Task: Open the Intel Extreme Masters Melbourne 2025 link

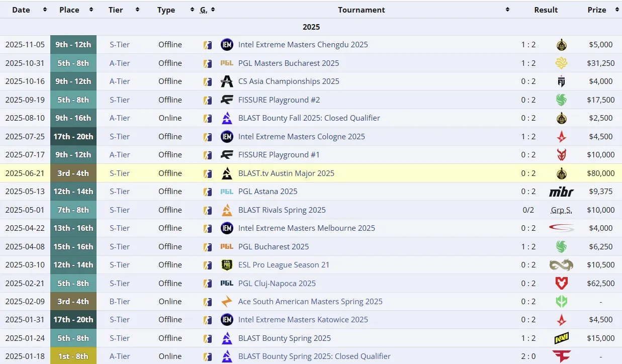Action: click(x=307, y=228)
